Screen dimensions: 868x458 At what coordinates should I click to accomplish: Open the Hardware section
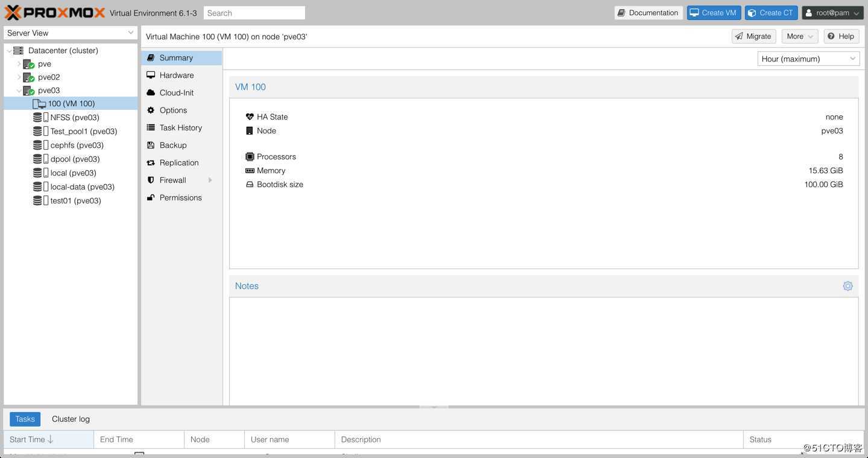click(181, 75)
